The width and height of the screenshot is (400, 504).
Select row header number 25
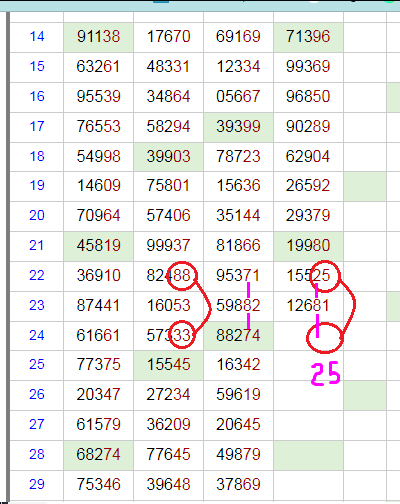(x=37, y=365)
